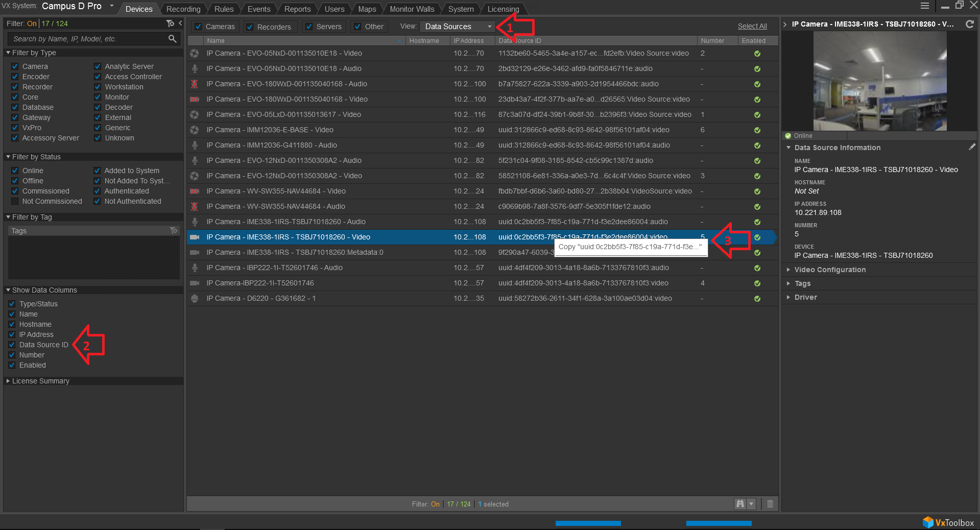980x530 pixels.
Task: Disable the Offline status filter
Action: pos(14,180)
